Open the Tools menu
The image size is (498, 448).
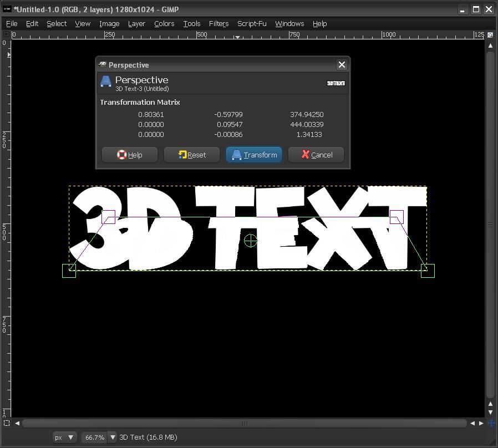(191, 23)
